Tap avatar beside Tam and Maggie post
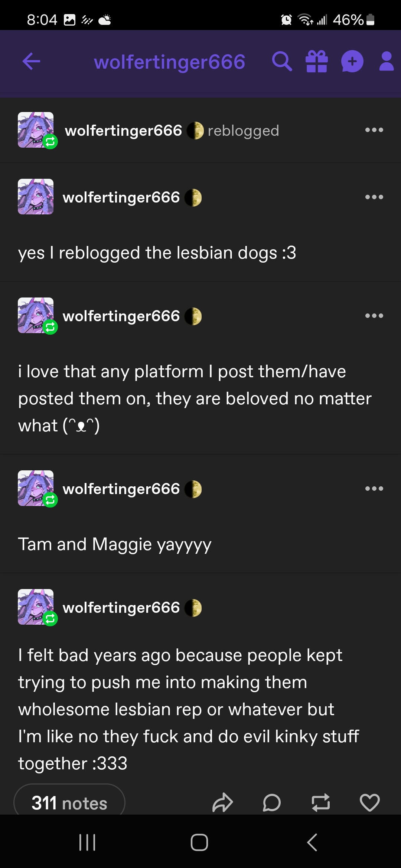Viewport: 401px width, 868px height. click(x=36, y=488)
